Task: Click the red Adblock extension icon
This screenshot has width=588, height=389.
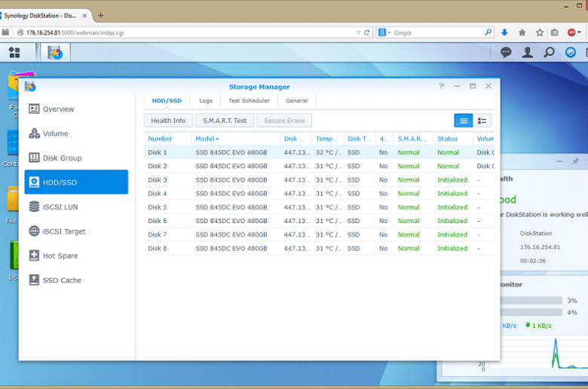Action: (x=571, y=32)
